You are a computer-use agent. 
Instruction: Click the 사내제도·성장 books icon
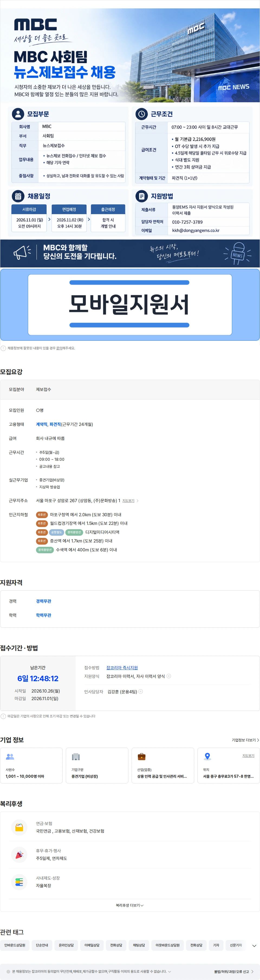pos(19,882)
